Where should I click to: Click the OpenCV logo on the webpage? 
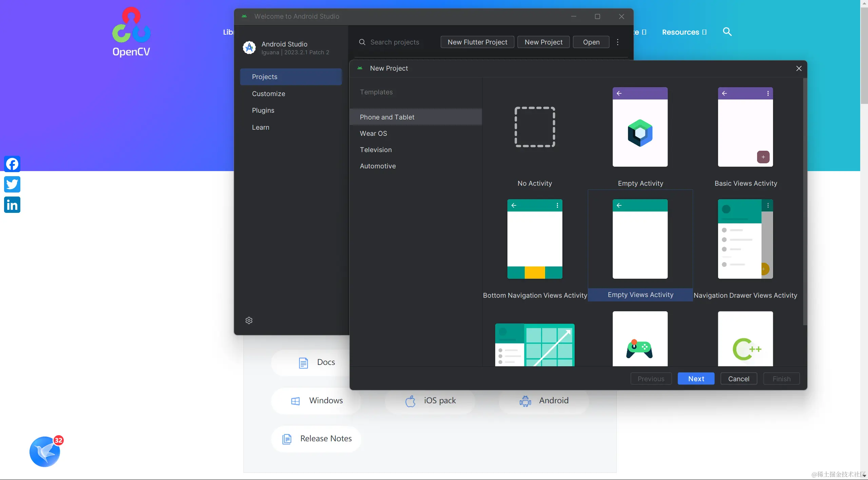(x=131, y=32)
